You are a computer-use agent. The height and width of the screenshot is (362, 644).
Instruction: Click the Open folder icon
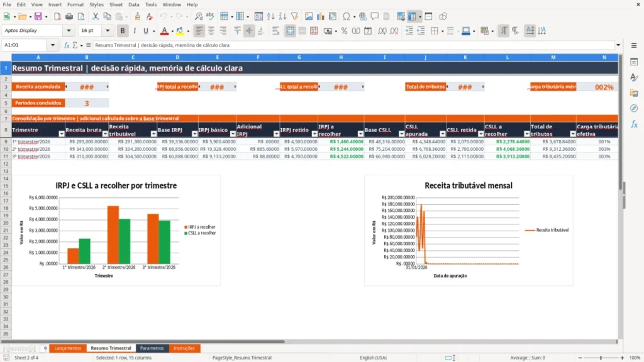22,16
